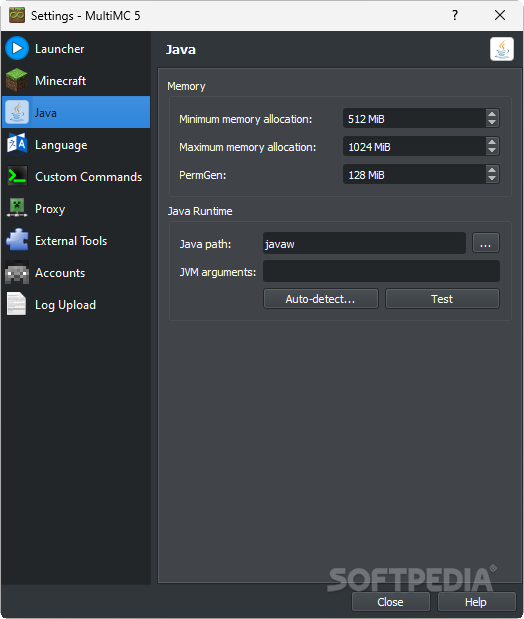Browse for Java path with ... button
This screenshot has width=524, height=619.
tap(486, 243)
